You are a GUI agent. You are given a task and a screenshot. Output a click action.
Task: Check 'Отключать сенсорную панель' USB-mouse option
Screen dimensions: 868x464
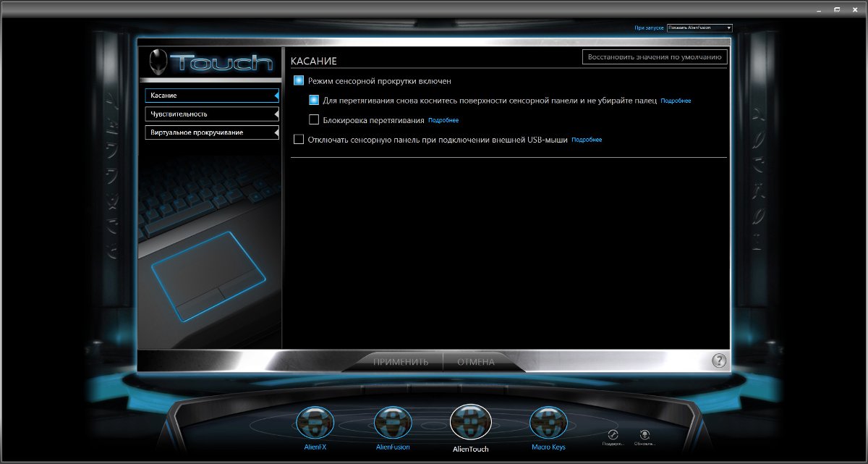coord(299,139)
